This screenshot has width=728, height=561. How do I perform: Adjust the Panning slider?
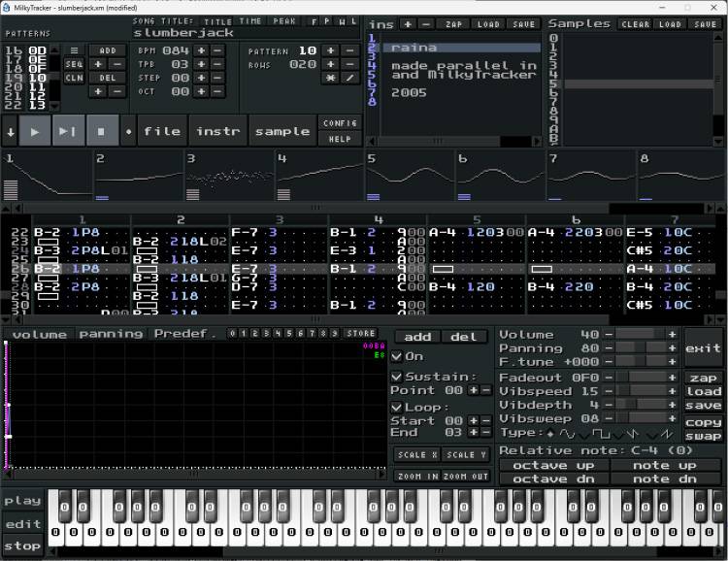pos(641,347)
